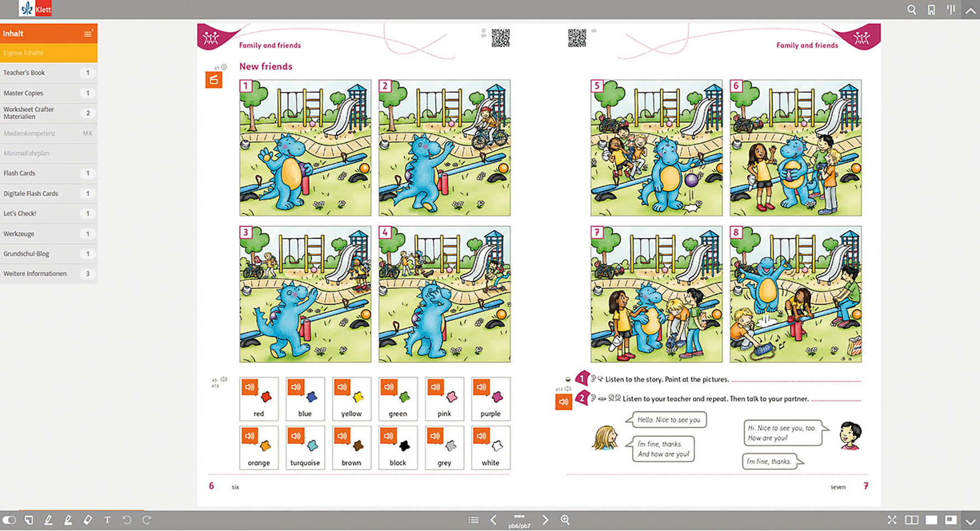Click the bookmark icon in top bar
Image resolution: width=980 pixels, height=531 pixels.
point(931,10)
